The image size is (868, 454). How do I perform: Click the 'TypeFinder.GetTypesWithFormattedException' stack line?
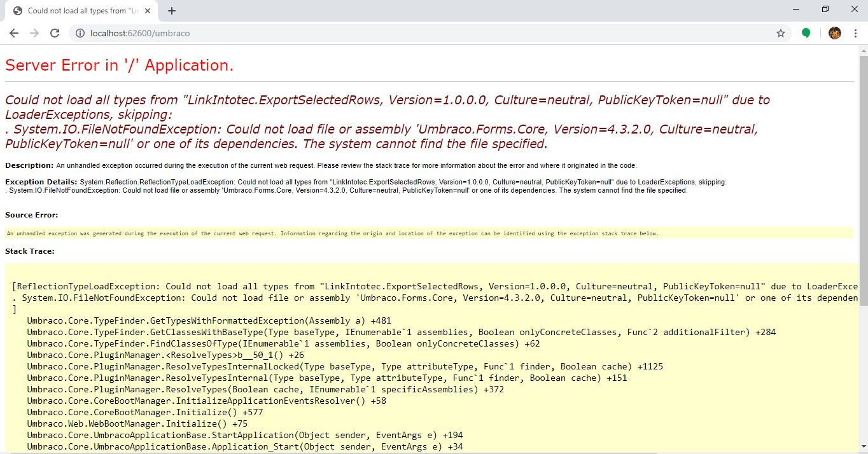coord(209,320)
